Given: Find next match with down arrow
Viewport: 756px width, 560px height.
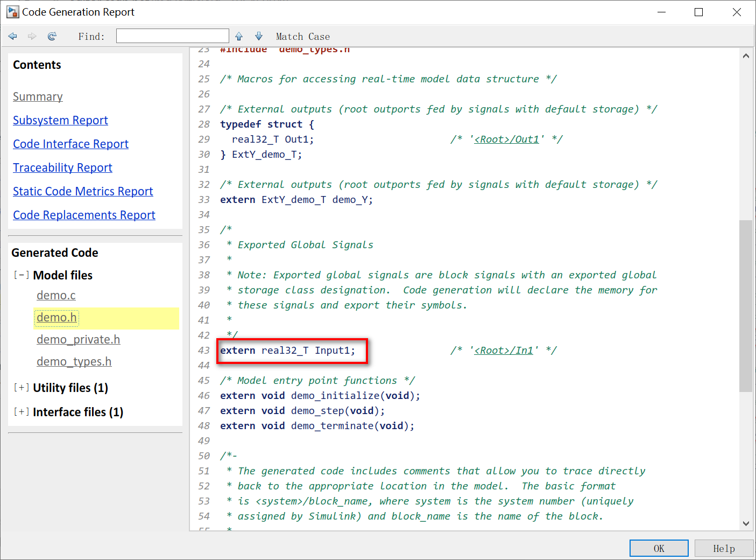Looking at the screenshot, I should point(259,36).
